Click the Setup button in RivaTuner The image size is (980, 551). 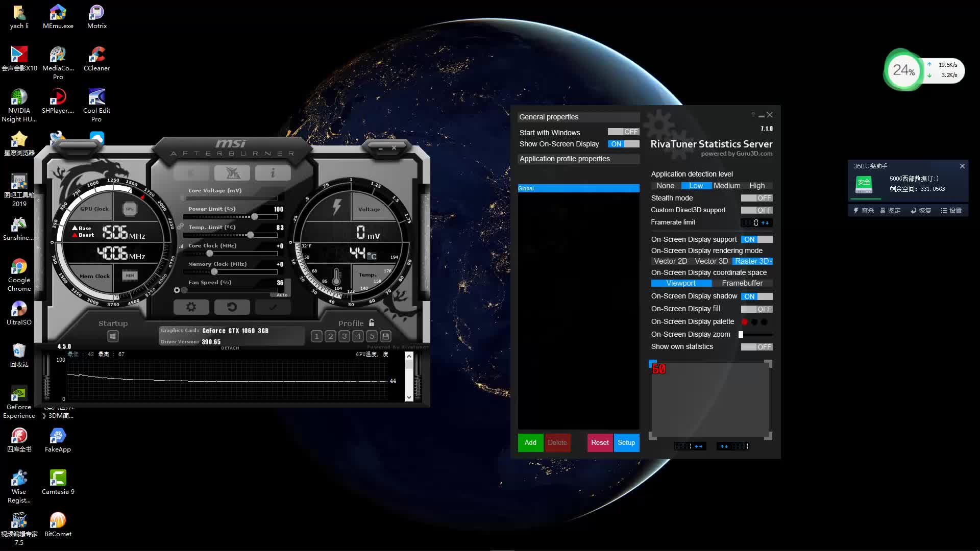[x=626, y=442]
